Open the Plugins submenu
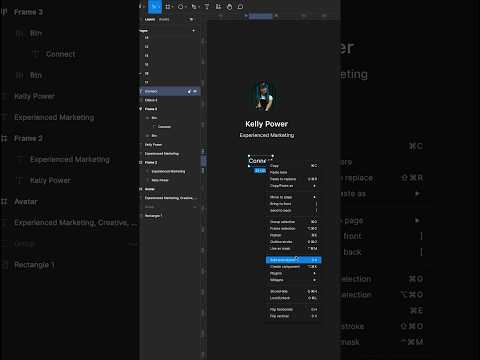480x360 pixels. point(293,273)
